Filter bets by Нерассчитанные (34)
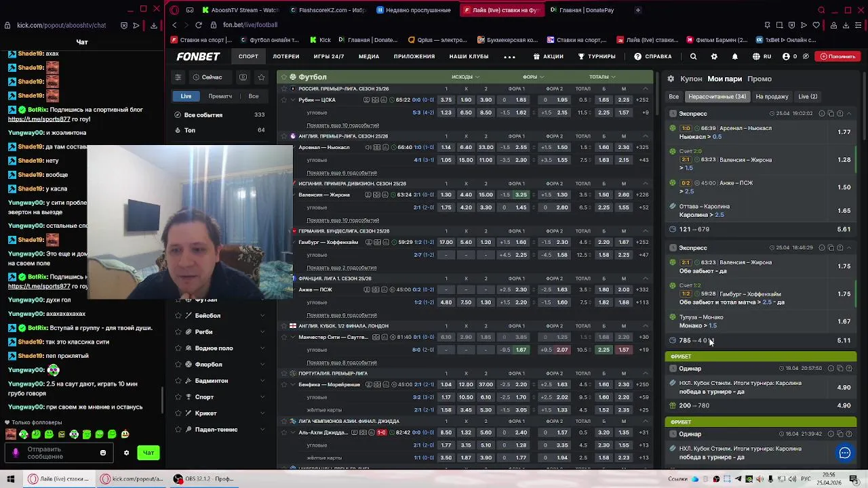The height and width of the screenshot is (488, 868). pos(717,97)
